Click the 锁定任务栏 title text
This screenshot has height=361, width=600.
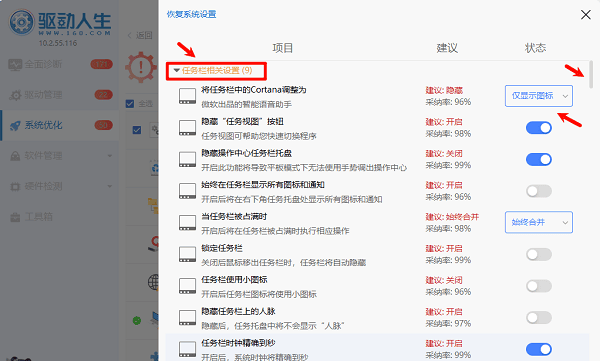click(x=222, y=248)
